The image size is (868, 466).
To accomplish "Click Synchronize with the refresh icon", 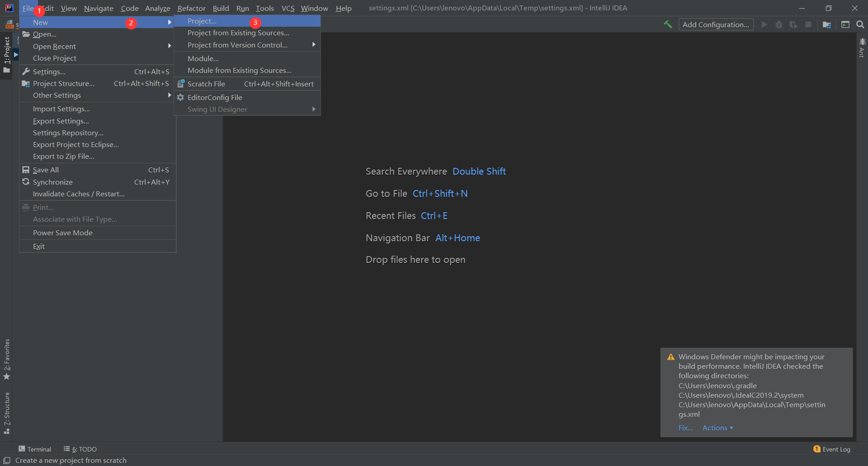I will 97,182.
